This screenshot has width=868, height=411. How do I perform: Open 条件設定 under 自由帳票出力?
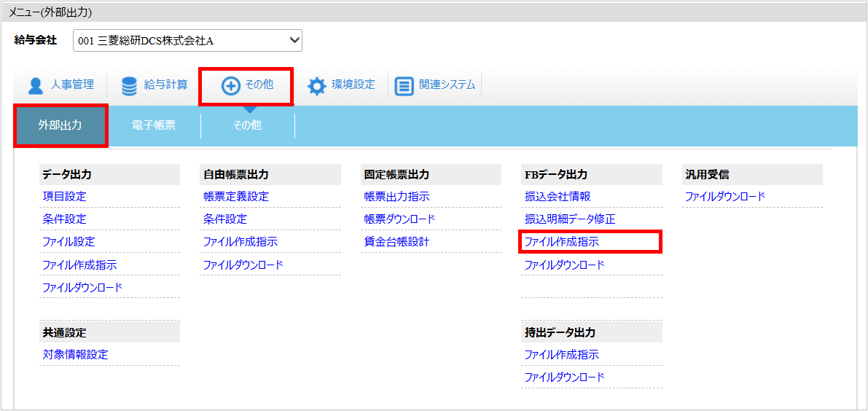[224, 219]
